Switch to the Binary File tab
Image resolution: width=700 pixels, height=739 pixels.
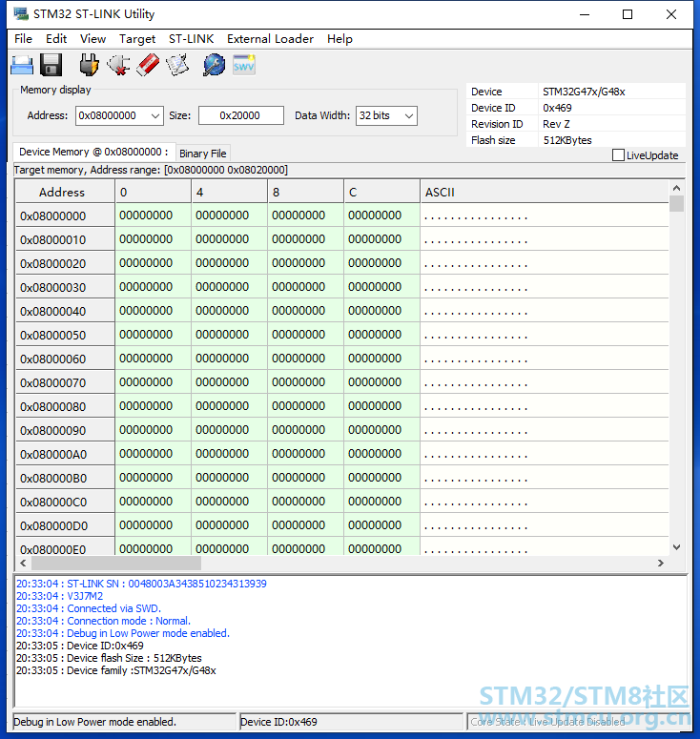coord(203,154)
